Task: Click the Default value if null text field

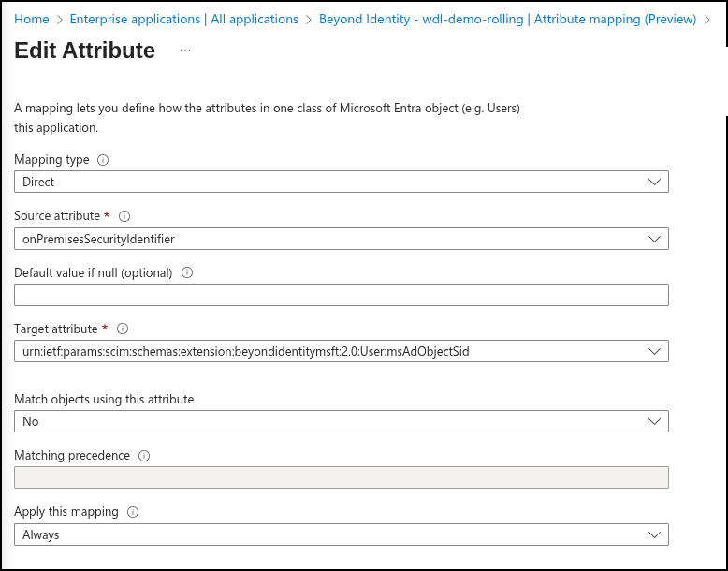Action: click(341, 295)
